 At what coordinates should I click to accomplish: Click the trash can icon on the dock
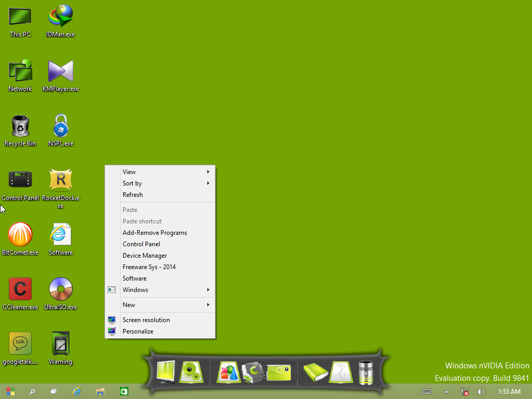click(x=366, y=371)
